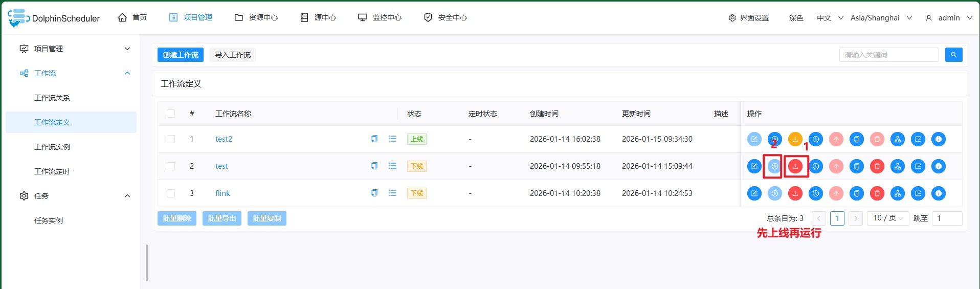Image resolution: width=980 pixels, height=289 pixels.
Task: Open tree view icon for test2 workflow
Action: point(897,139)
